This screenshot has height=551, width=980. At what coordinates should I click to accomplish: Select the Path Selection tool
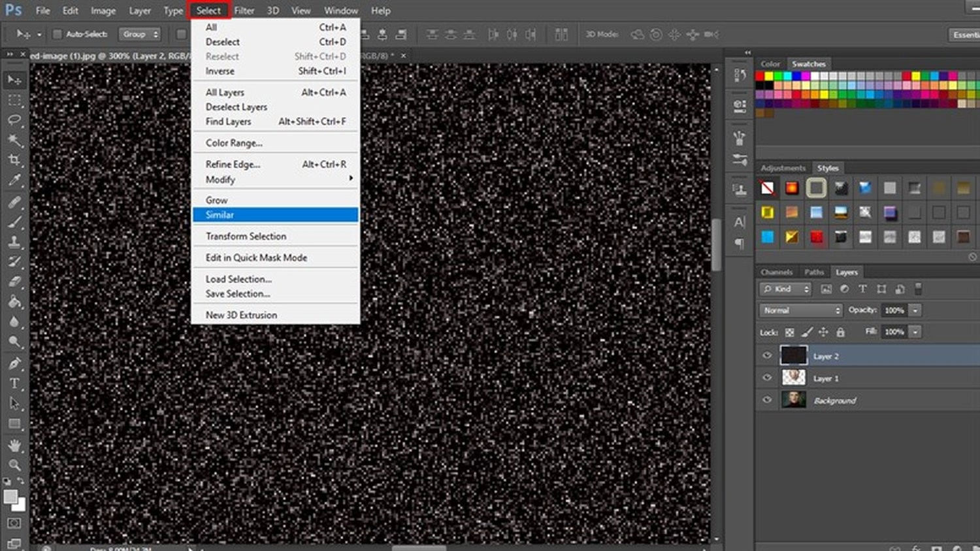(x=14, y=403)
